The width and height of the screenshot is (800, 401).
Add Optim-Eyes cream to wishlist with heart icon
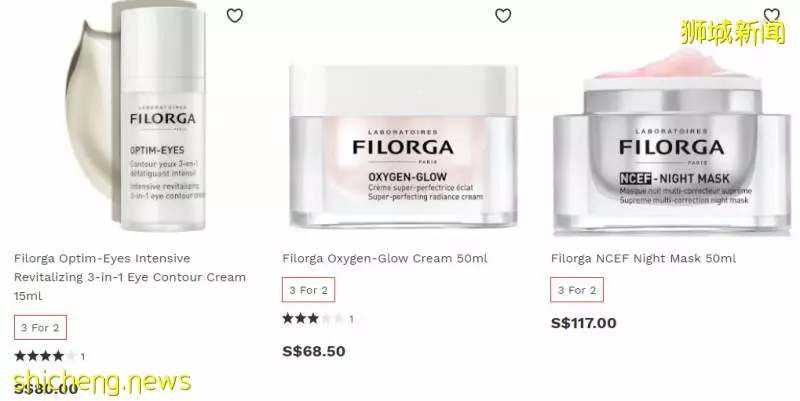(x=235, y=16)
